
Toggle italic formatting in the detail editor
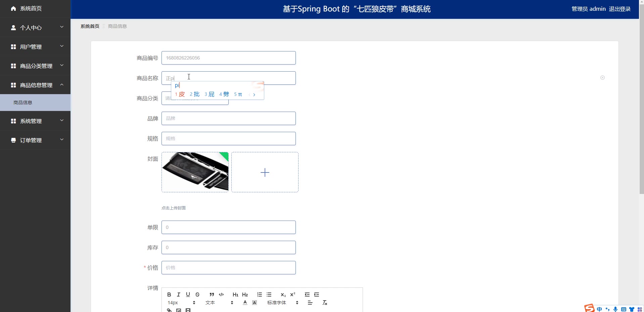179,295
